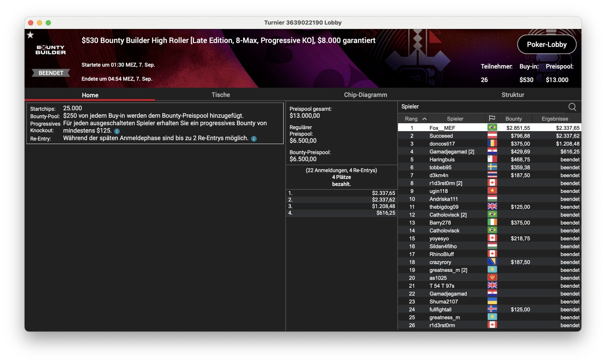
Task: Click the favorite star icon
Action: point(30,35)
